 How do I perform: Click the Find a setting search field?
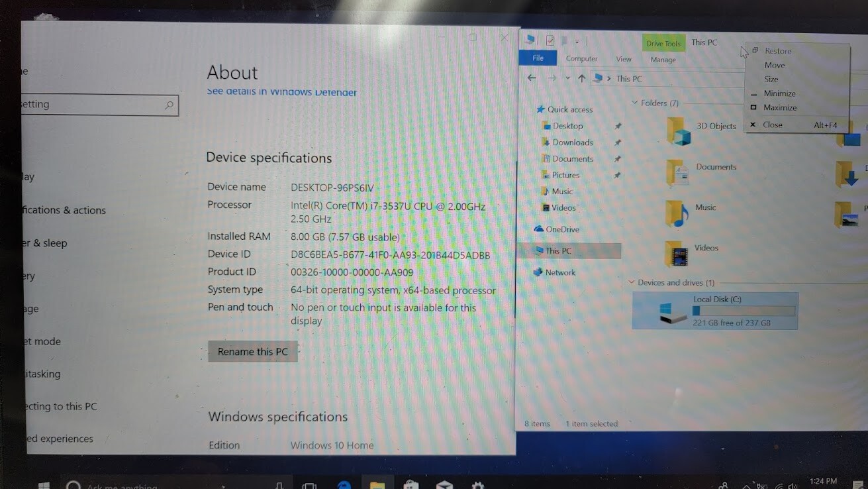click(99, 105)
